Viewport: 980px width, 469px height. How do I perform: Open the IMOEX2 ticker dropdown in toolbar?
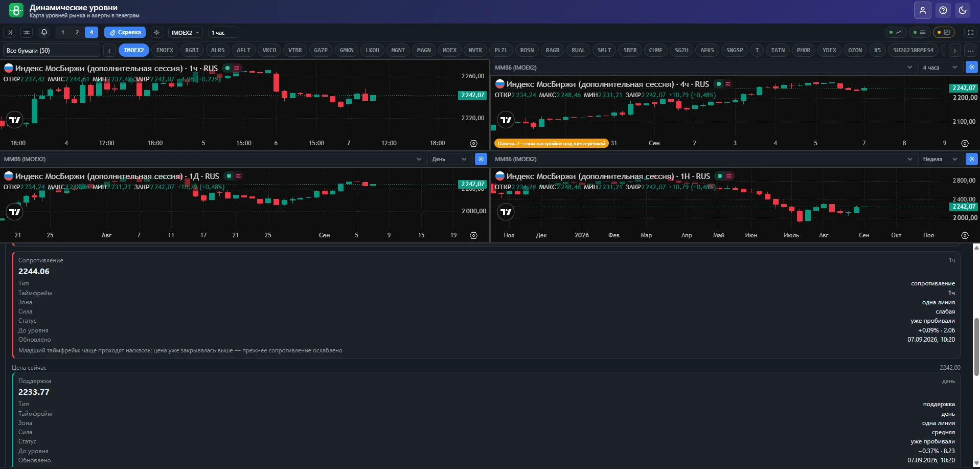pos(185,32)
